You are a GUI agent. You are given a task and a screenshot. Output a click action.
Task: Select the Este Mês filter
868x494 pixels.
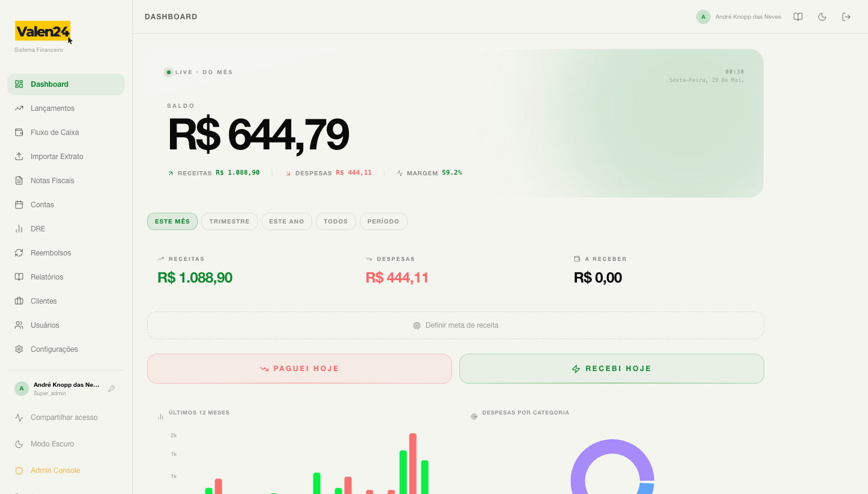(172, 221)
